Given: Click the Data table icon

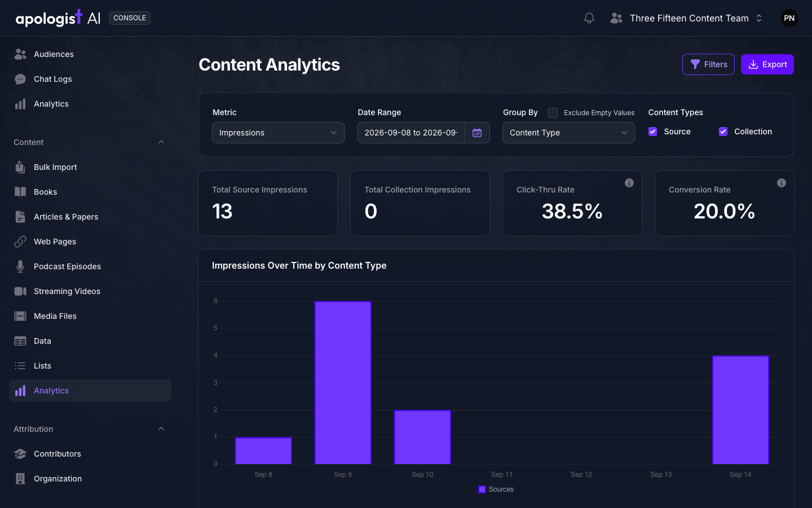Looking at the screenshot, I should [20, 341].
